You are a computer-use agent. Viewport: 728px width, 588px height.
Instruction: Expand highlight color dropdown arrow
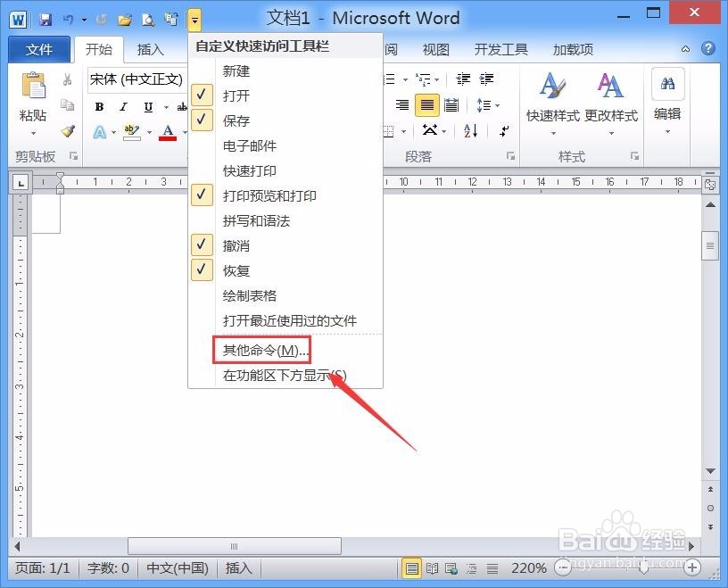149,132
